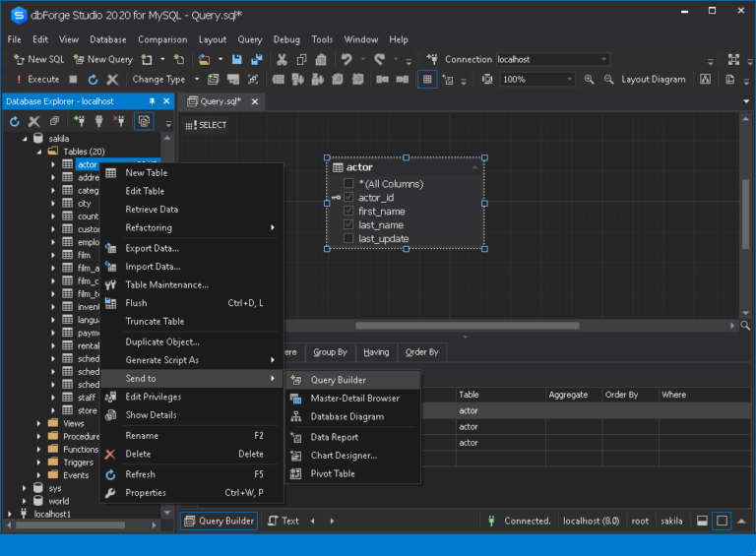Uncheck the first_name column checkbox
The image size is (756, 556).
[348, 212]
